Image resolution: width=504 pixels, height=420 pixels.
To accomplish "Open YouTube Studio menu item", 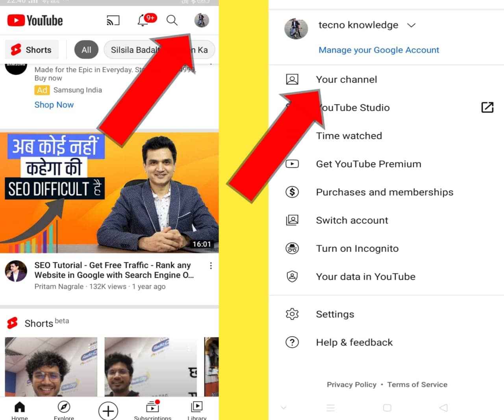I will point(386,108).
